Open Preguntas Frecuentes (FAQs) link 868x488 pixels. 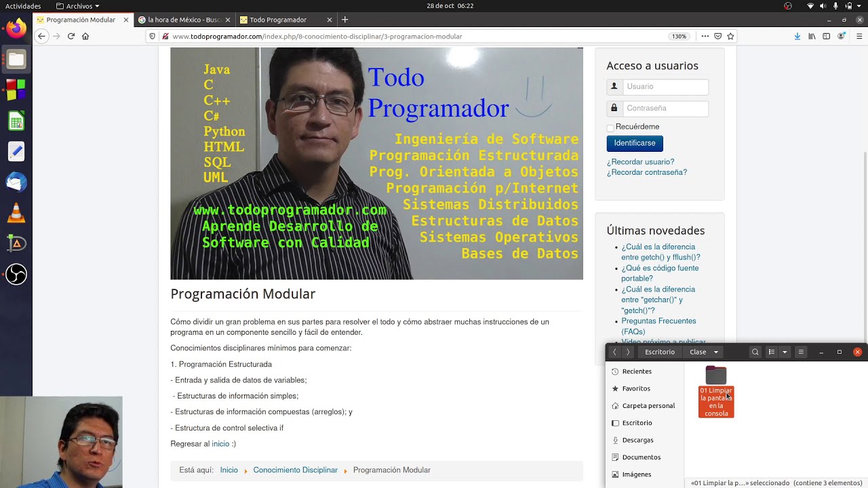(x=658, y=326)
